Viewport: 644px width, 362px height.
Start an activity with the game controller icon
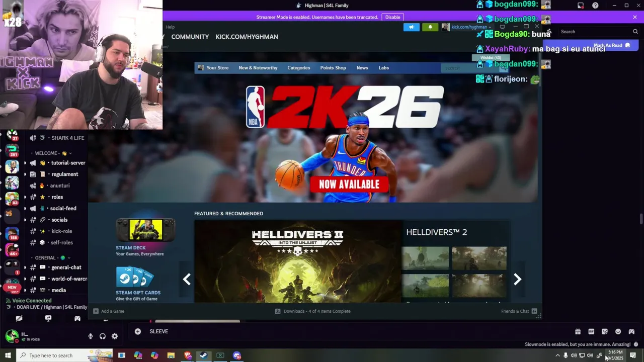pos(77,318)
